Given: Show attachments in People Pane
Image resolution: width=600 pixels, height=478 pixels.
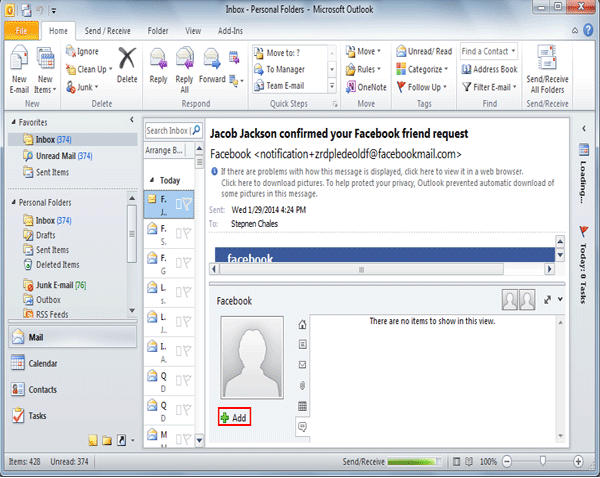Looking at the screenshot, I should point(302,385).
